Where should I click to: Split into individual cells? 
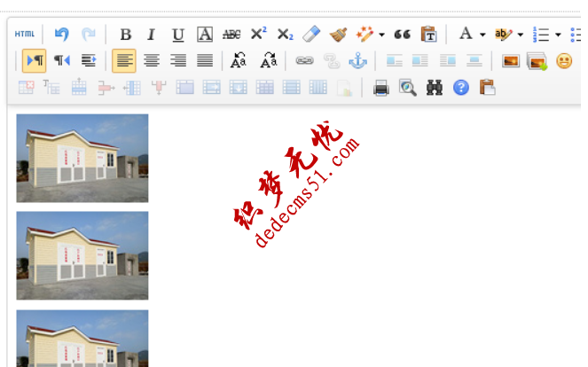pos(265,88)
